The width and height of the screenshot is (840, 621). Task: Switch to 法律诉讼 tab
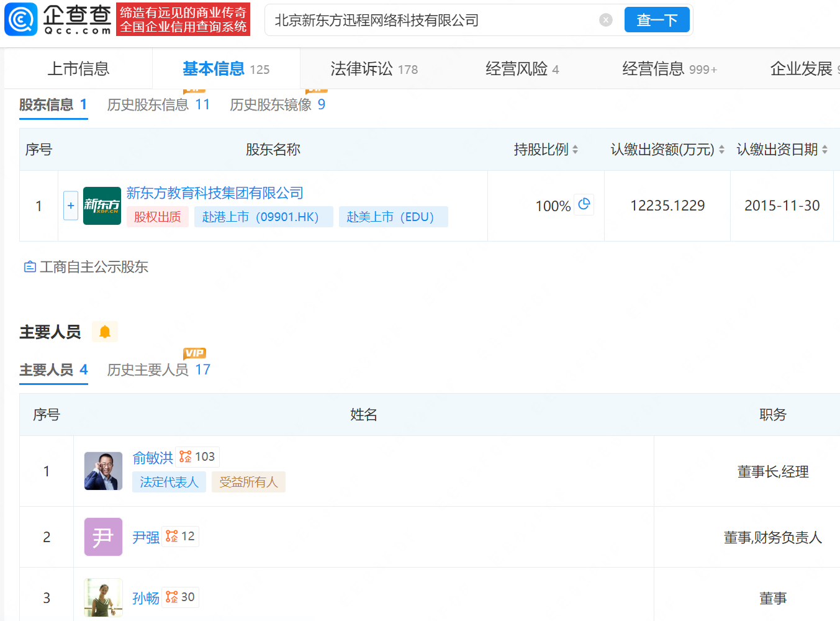[374, 69]
